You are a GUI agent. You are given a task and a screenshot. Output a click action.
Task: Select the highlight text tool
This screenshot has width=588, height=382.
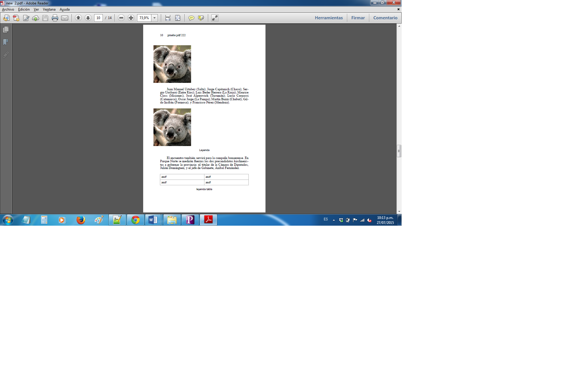(201, 18)
